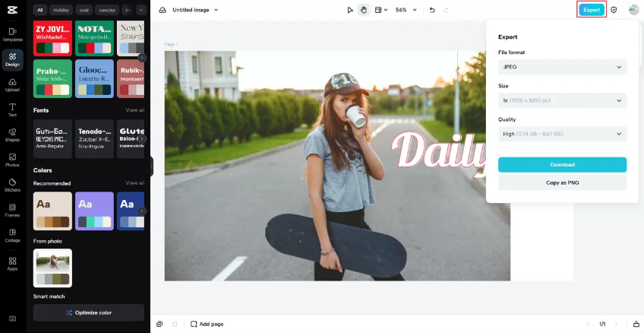Apply the purple Aa color palette
644x333 pixels.
click(94, 211)
